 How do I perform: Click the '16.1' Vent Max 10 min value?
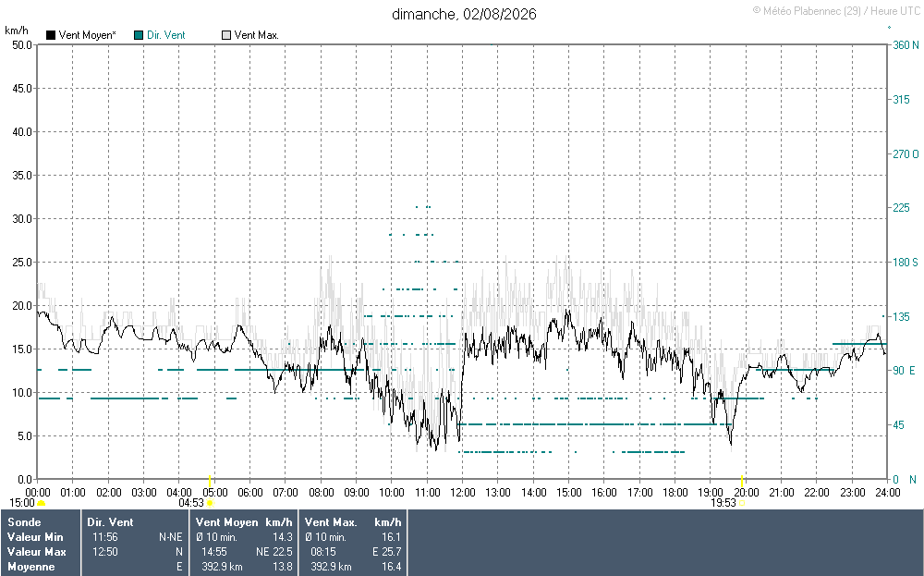pos(391,537)
